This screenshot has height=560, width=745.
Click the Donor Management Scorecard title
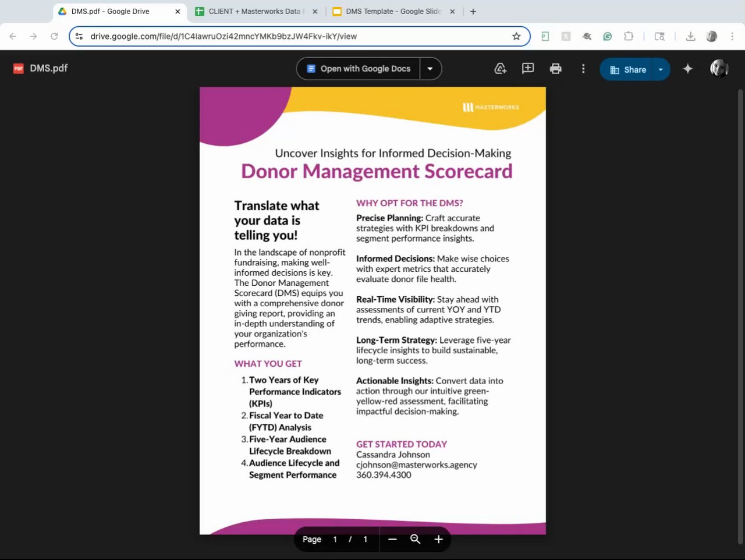[x=377, y=171]
